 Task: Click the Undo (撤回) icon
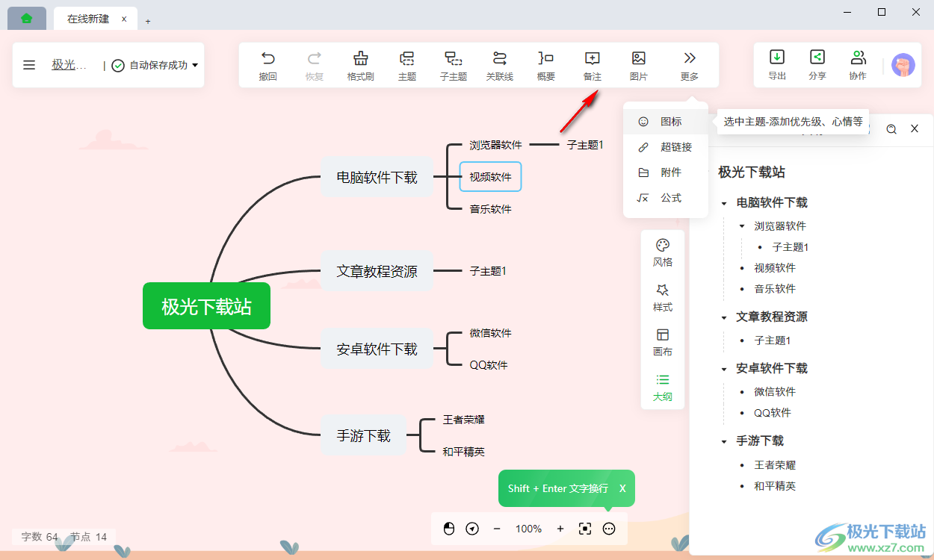[x=267, y=58]
